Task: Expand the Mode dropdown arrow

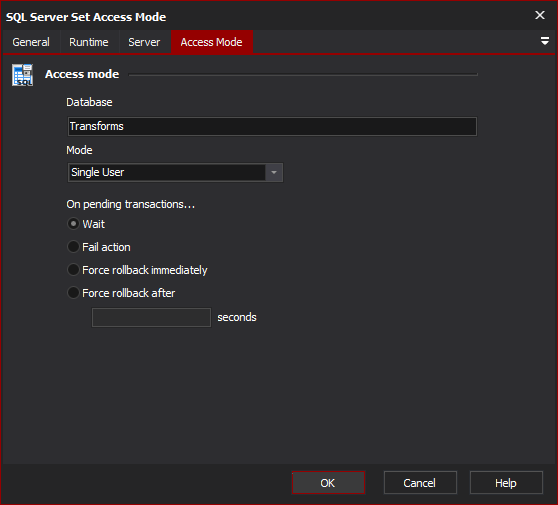Action: [x=274, y=173]
